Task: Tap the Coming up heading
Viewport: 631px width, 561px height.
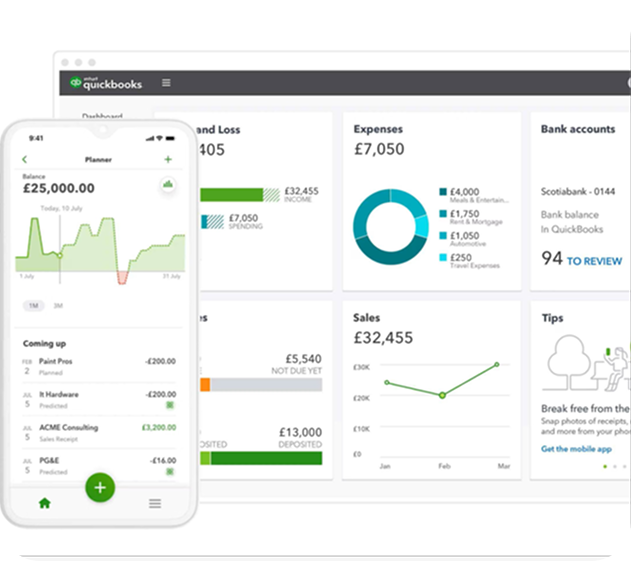Action: pyautogui.click(x=44, y=343)
